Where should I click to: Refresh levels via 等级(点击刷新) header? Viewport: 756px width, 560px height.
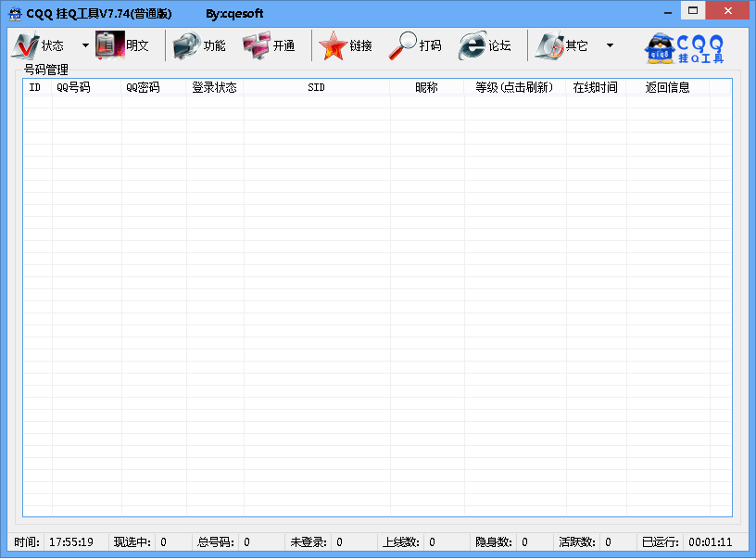tap(515, 87)
